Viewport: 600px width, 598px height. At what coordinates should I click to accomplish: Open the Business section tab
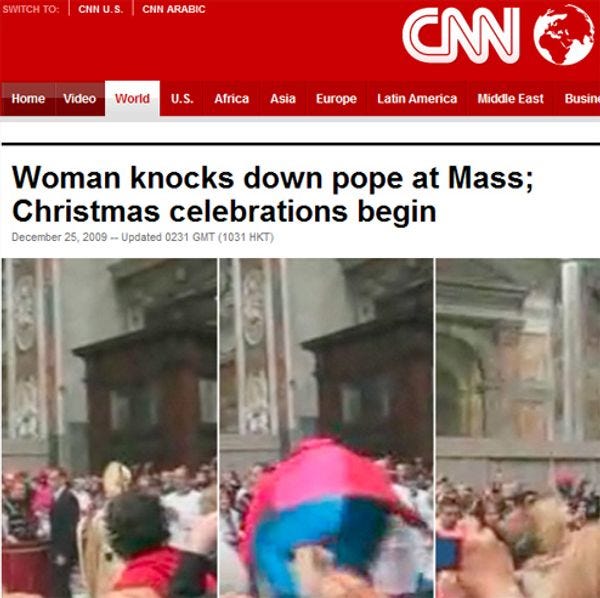(581, 99)
